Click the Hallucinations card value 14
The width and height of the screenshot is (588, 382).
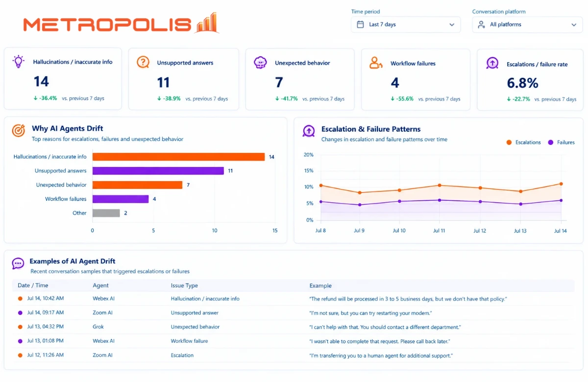[x=41, y=81]
